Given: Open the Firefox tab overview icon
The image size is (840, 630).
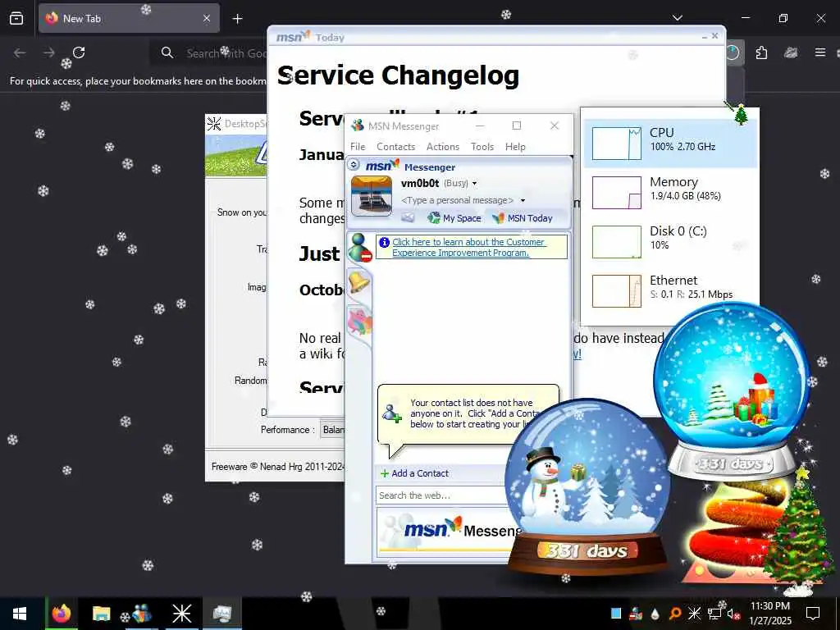Looking at the screenshot, I should (x=16, y=19).
